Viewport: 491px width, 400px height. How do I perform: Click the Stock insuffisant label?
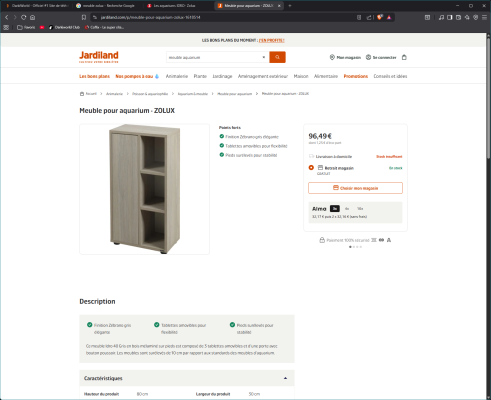pos(389,156)
